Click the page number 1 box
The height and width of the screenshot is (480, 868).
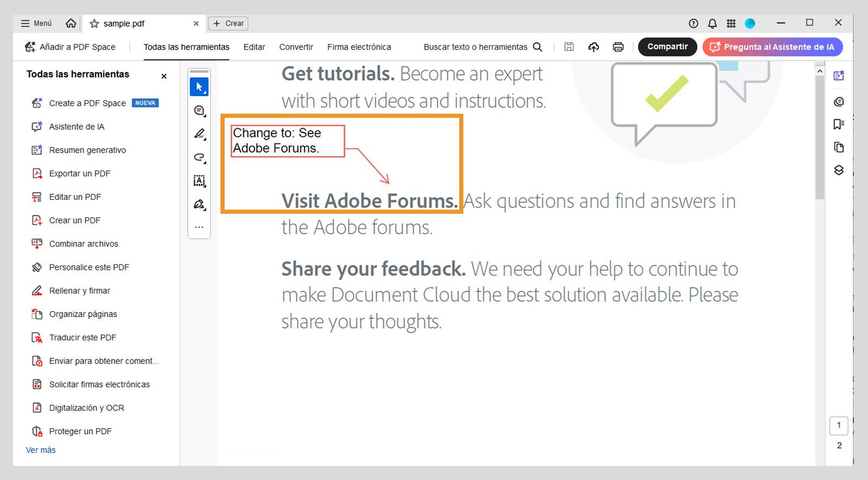(839, 425)
